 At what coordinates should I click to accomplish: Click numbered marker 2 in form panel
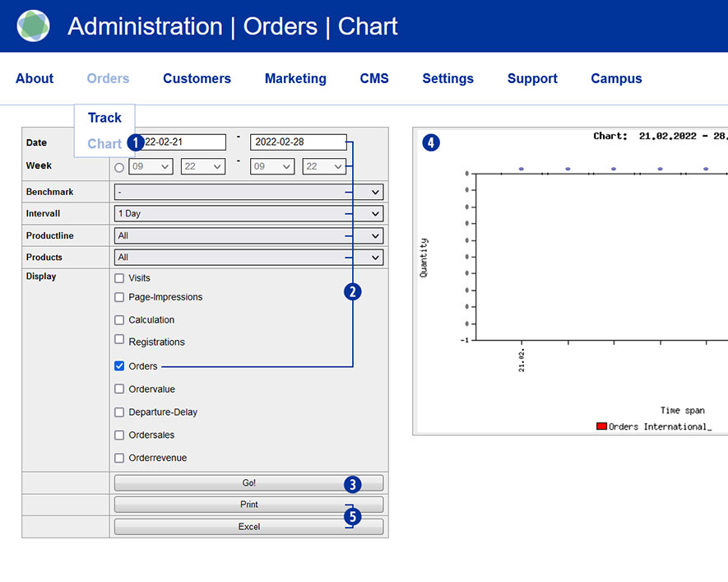coord(352,291)
